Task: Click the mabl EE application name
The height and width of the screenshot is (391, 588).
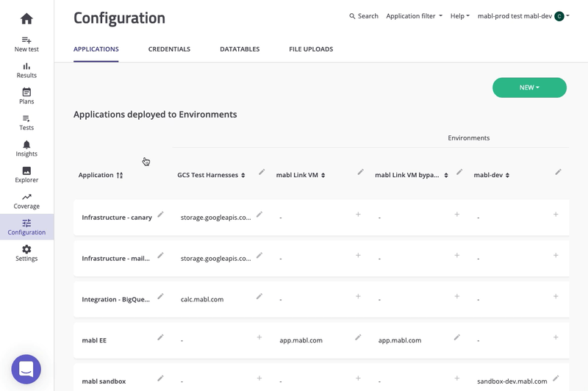Action: [94, 340]
